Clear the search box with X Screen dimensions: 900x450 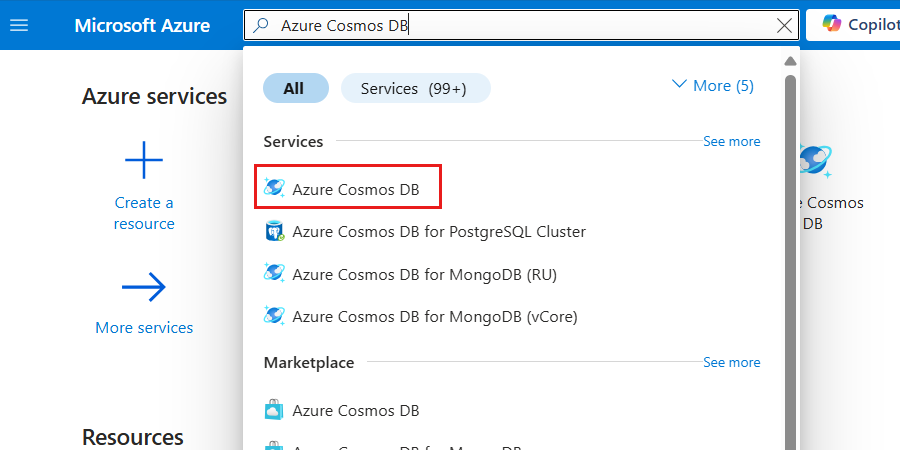785,25
